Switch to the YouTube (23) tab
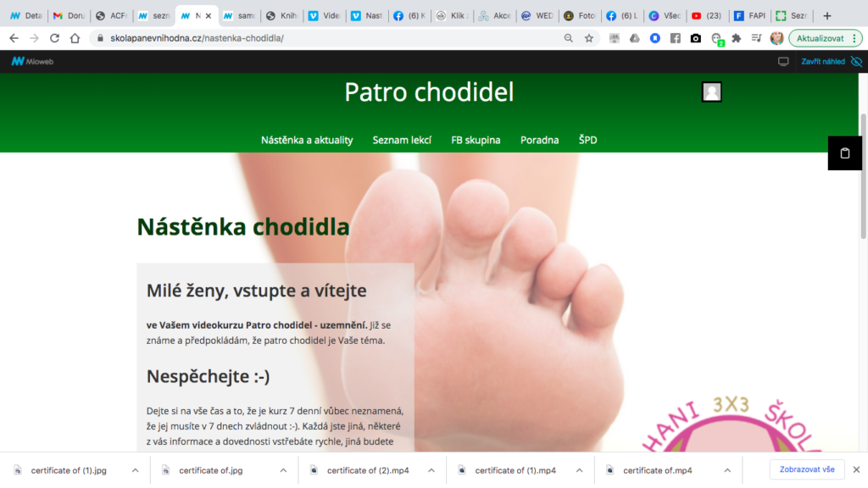Screen dimensions: 868x488 click(708, 16)
